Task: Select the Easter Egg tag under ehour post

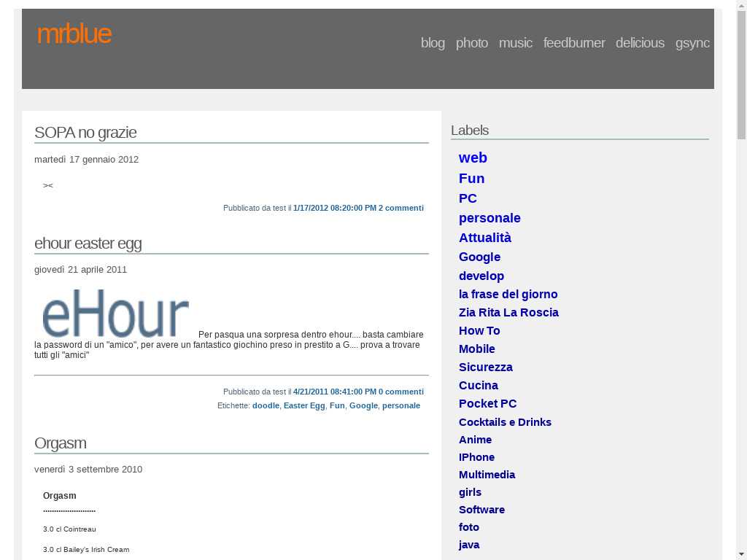Action: [304, 405]
